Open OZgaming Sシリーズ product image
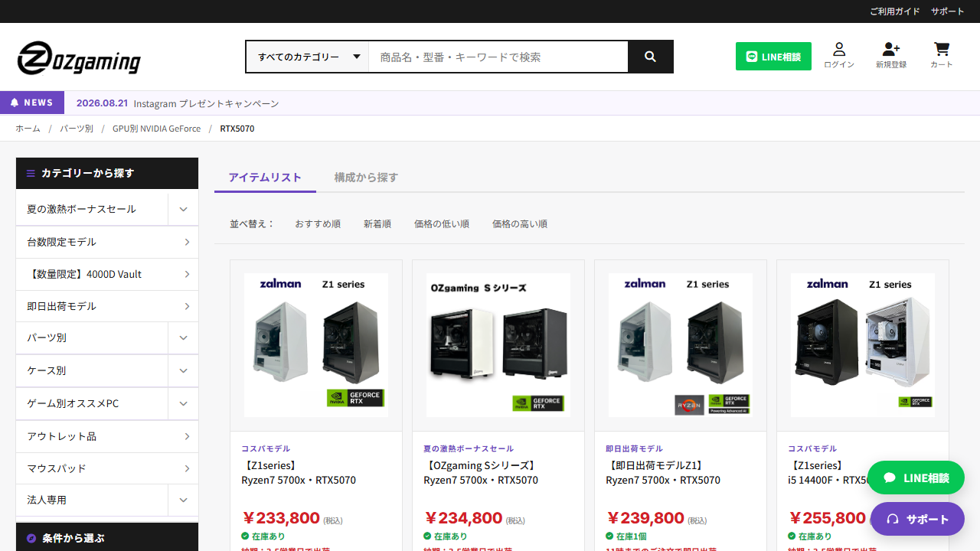The image size is (980, 551). point(498,345)
